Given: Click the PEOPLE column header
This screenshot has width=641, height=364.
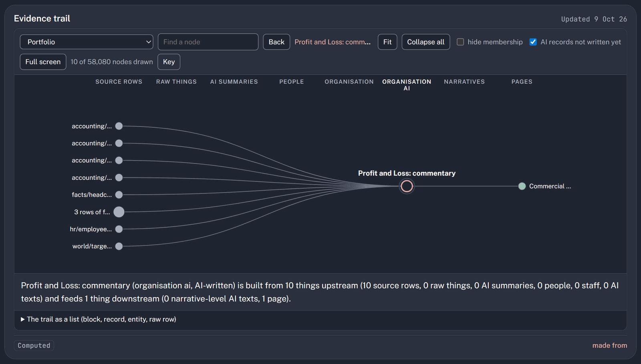Looking at the screenshot, I should click(292, 82).
